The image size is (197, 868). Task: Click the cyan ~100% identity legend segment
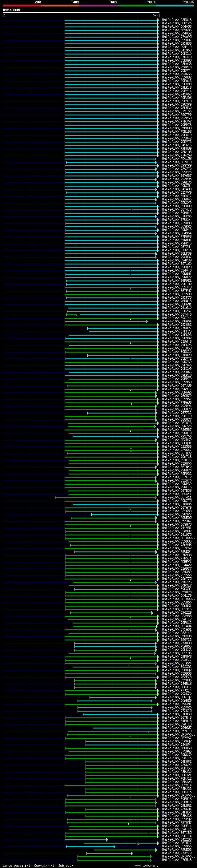(175, 6)
